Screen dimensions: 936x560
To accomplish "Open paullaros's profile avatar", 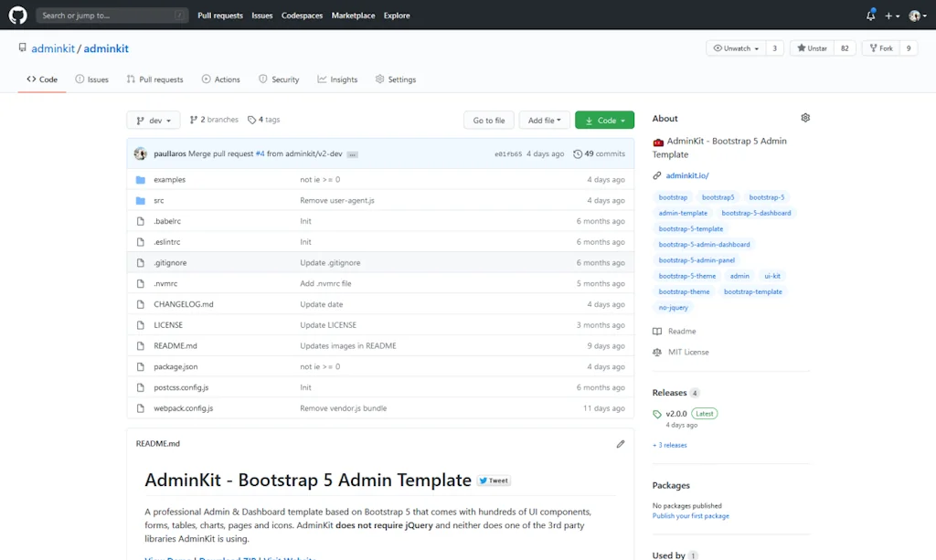I will click(x=140, y=153).
